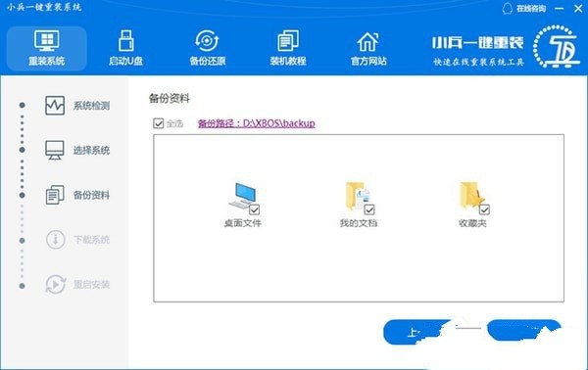Screen dimensions: 588x370
Task: Click the 下载系统 step label
Action: (91, 240)
